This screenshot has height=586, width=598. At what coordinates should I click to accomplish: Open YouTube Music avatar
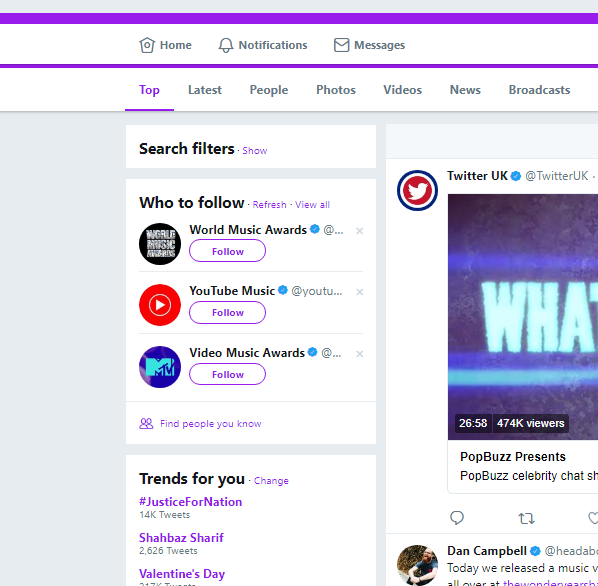[160, 305]
